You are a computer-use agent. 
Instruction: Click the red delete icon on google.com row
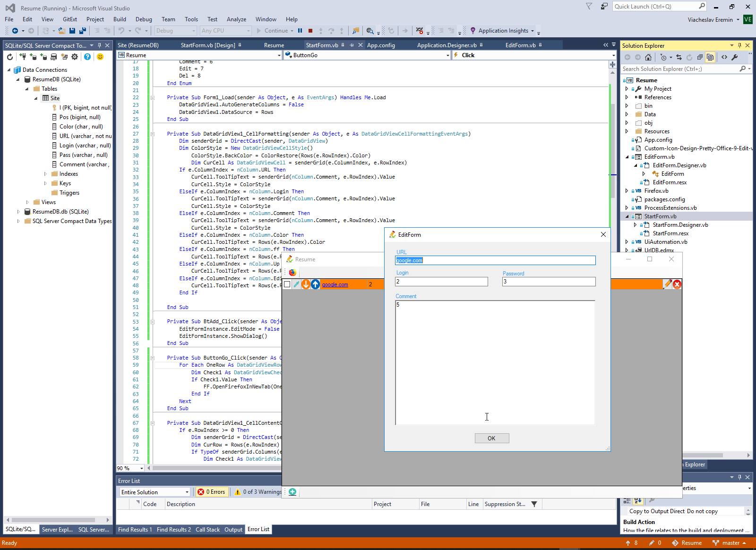tap(677, 284)
